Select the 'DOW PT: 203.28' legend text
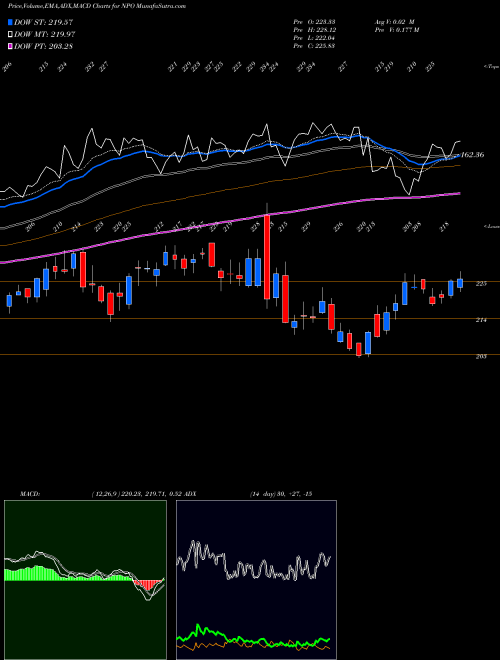Image resolution: width=500 pixels, height=660 pixels. pyautogui.click(x=43, y=46)
